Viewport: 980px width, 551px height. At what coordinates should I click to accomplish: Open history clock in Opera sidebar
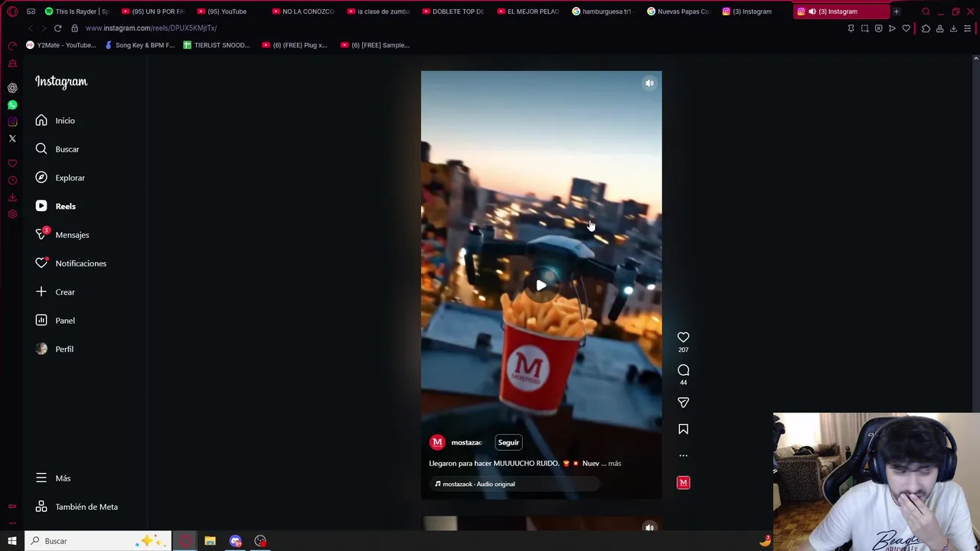[12, 181]
